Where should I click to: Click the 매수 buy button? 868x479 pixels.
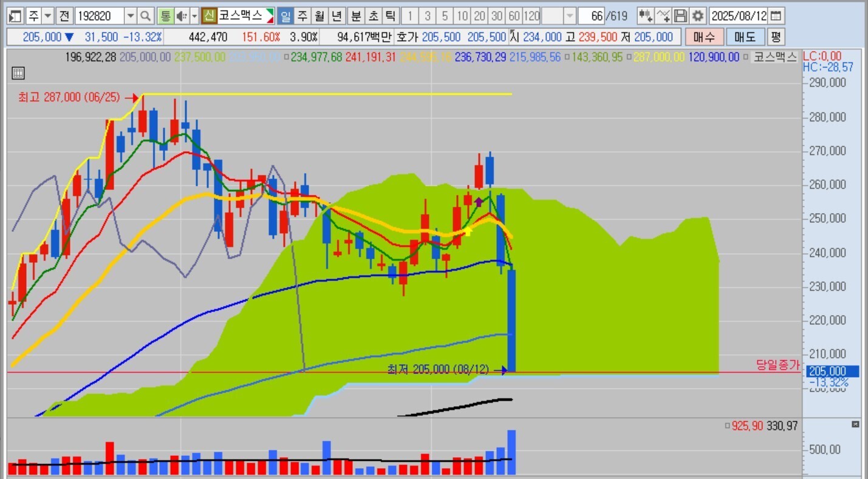(705, 37)
